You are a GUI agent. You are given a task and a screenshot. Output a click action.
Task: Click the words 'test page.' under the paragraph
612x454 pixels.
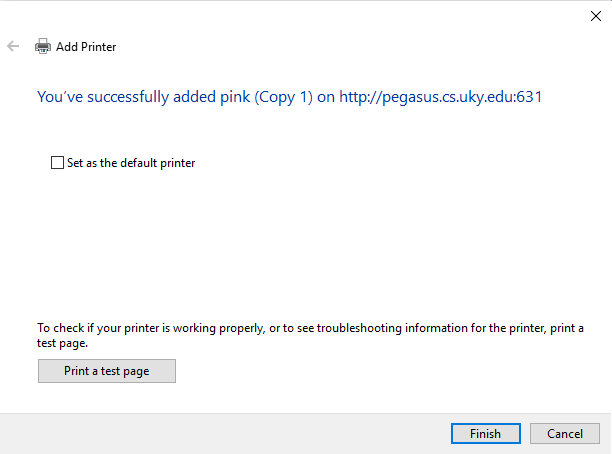62,343
